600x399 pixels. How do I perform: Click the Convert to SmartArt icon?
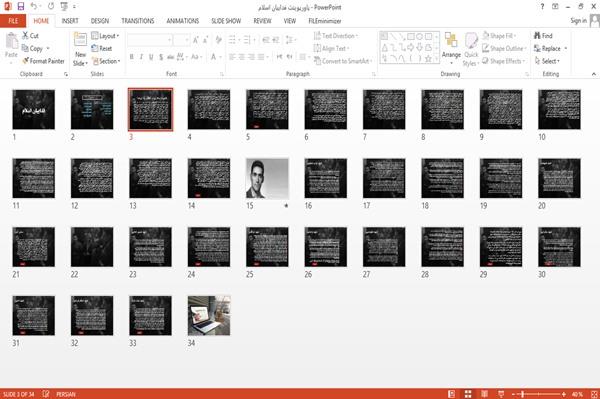[343, 61]
